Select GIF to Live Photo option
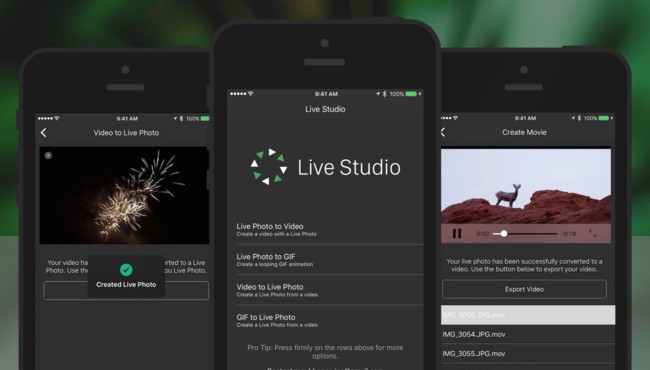This screenshot has height=370, width=650. pyautogui.click(x=325, y=321)
